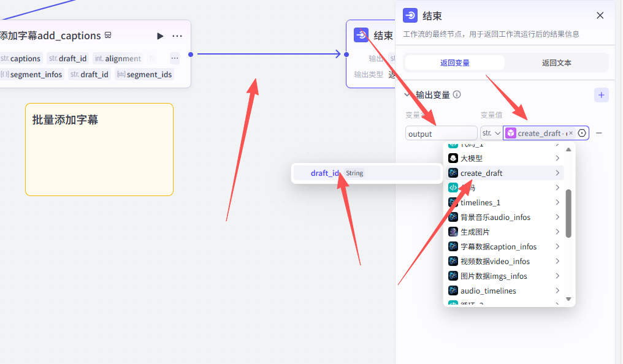Image resolution: width=623 pixels, height=364 pixels.
Task: Collapse the 输出变量 section
Action: click(x=407, y=95)
